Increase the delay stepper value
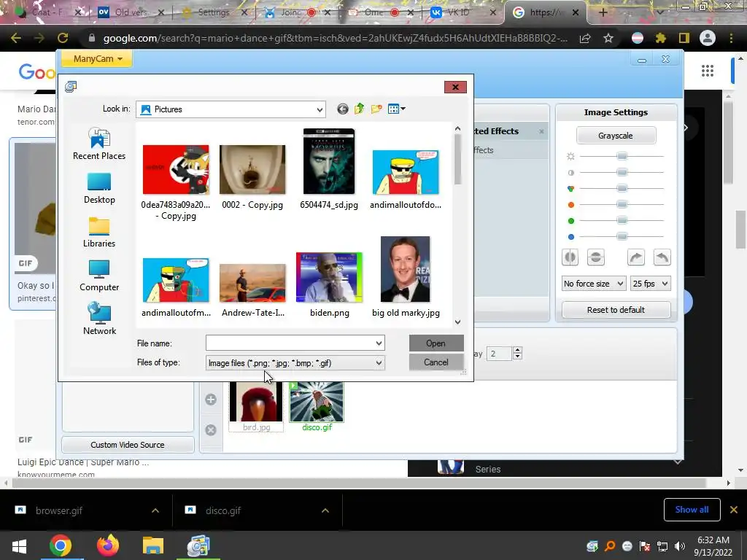Screen dimensions: 747x560 (518, 350)
